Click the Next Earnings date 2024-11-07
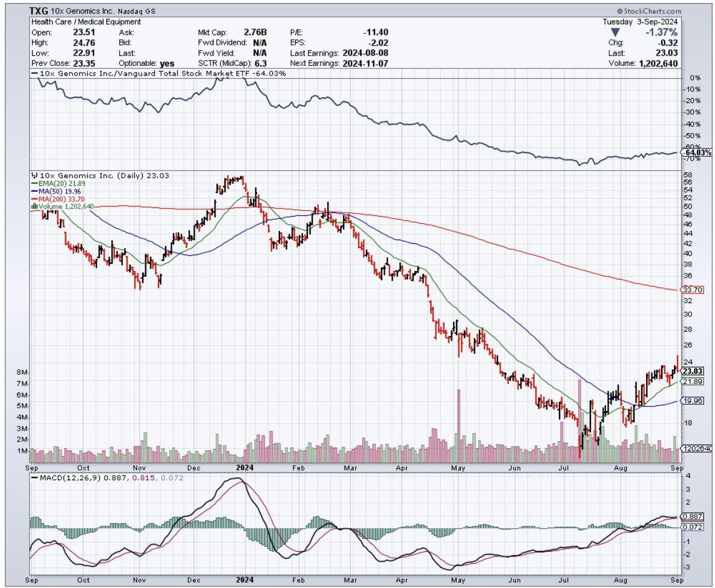This screenshot has width=715, height=588. coord(366,63)
